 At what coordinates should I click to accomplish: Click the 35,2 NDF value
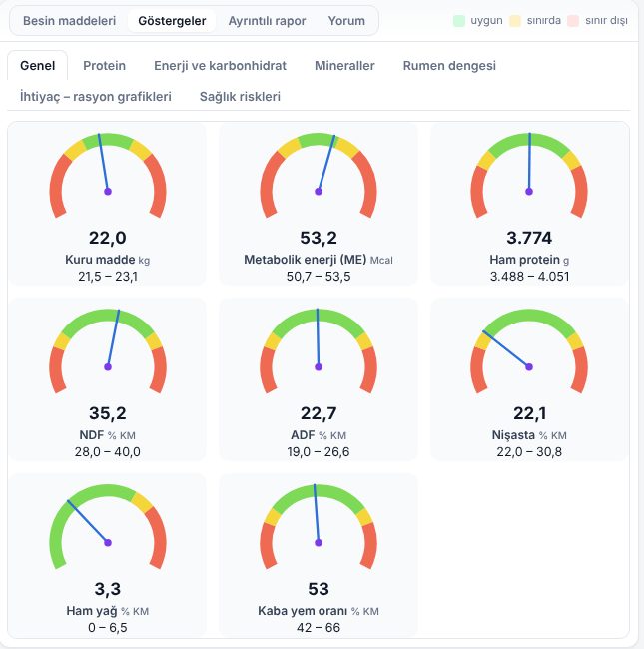(x=108, y=413)
